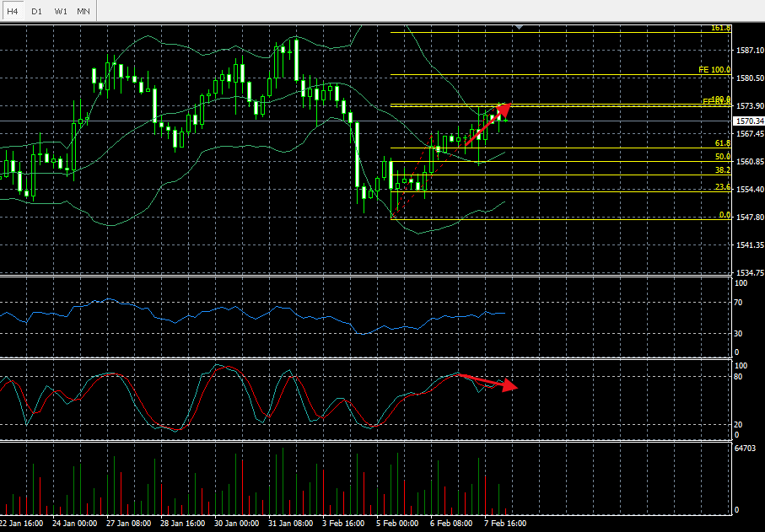Click the 1547.80 price scale label

click(x=751, y=217)
